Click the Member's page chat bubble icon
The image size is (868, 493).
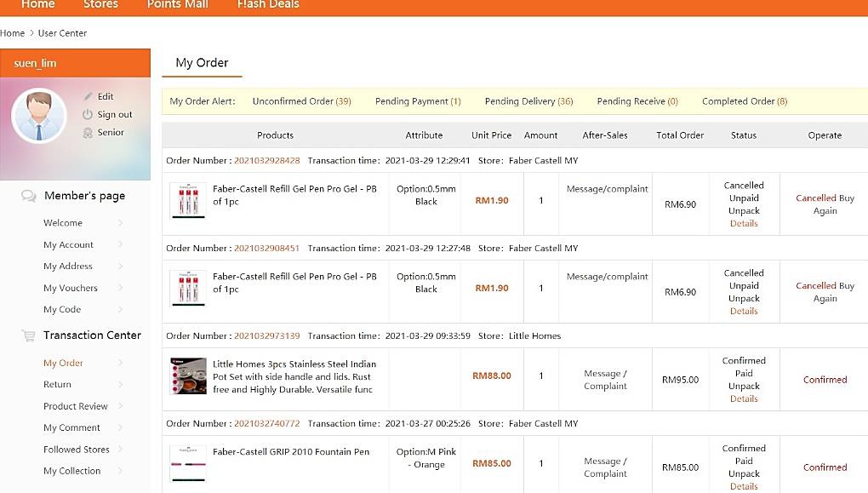[x=29, y=196]
